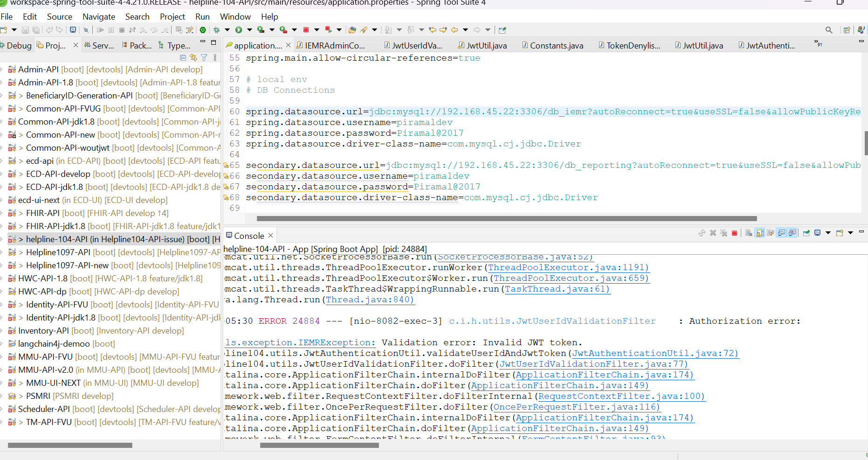
Task: Open Thread.java:840 console link
Action: click(x=370, y=300)
